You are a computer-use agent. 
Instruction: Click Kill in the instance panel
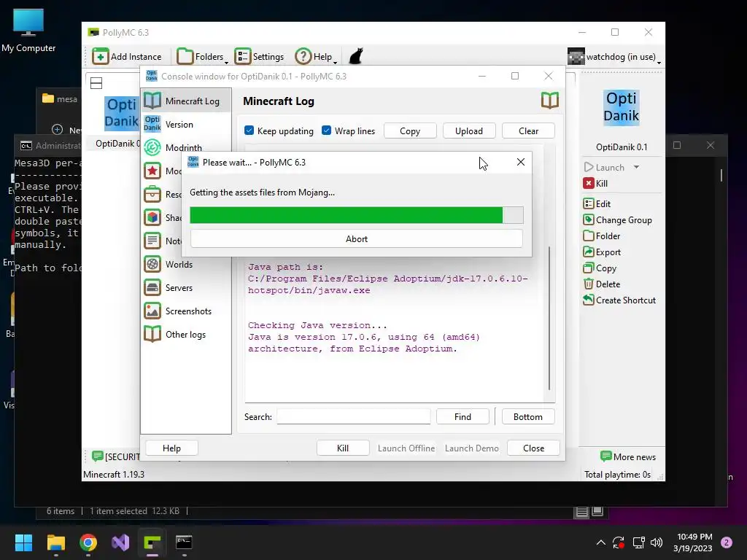pyautogui.click(x=595, y=183)
